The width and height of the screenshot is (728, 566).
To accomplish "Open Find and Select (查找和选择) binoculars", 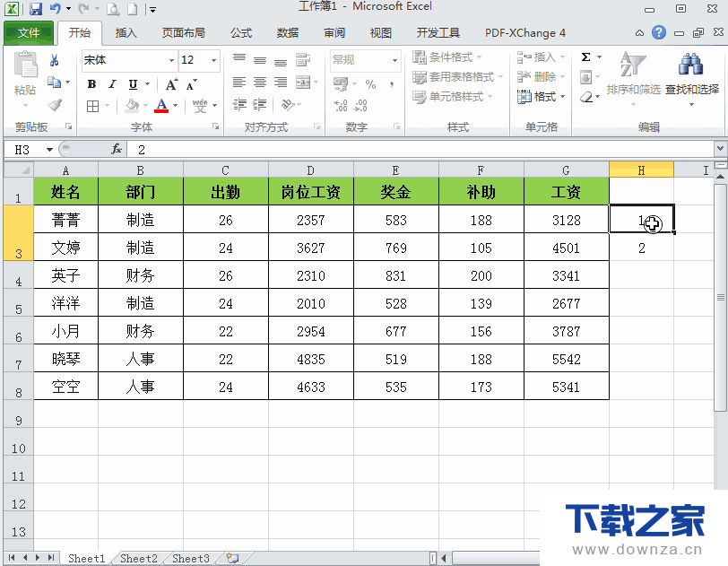I will [x=692, y=78].
